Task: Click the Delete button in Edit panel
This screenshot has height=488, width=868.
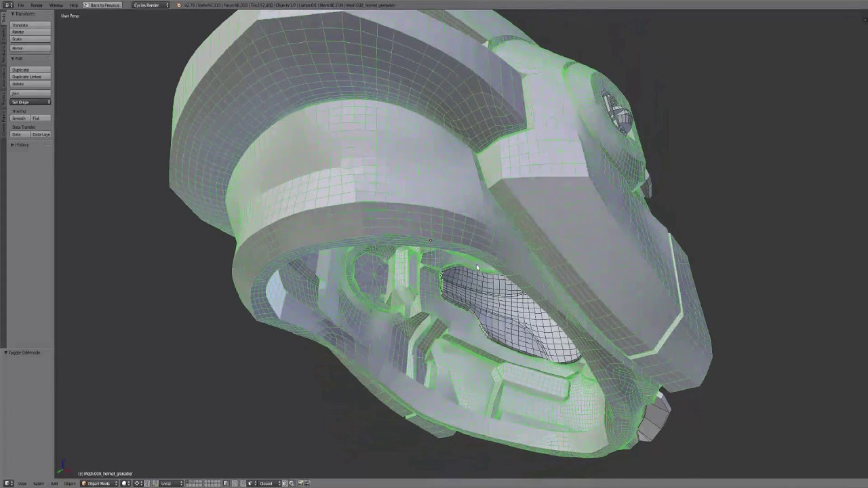Action: click(31, 83)
